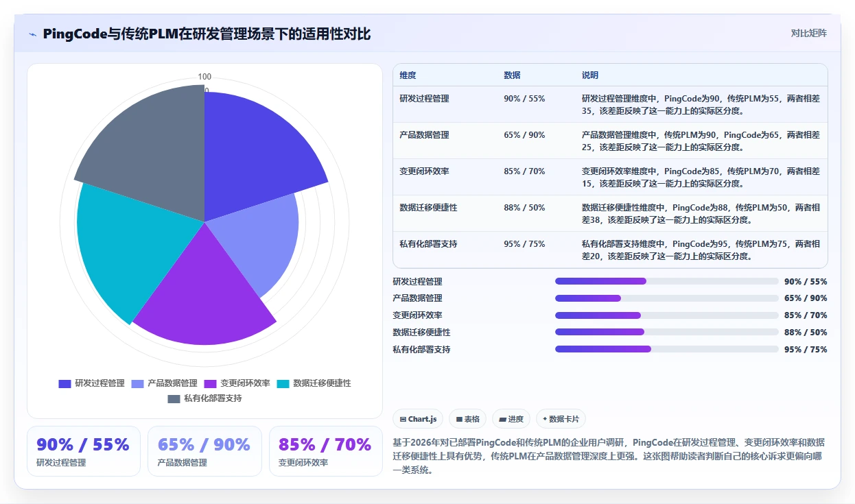Viewport: 855px width, 504px height.
Task: Select 数据迁移便捷性 table row cell
Action: (x=429, y=208)
